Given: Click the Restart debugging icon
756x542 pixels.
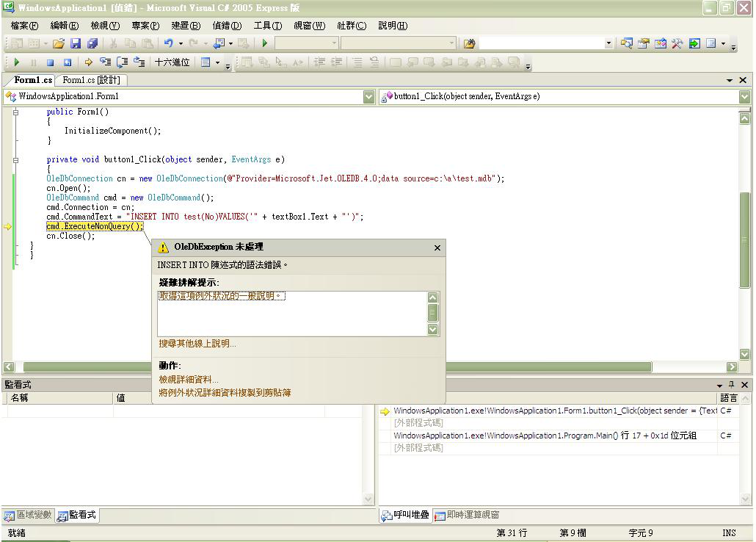Looking at the screenshot, I should (x=68, y=63).
